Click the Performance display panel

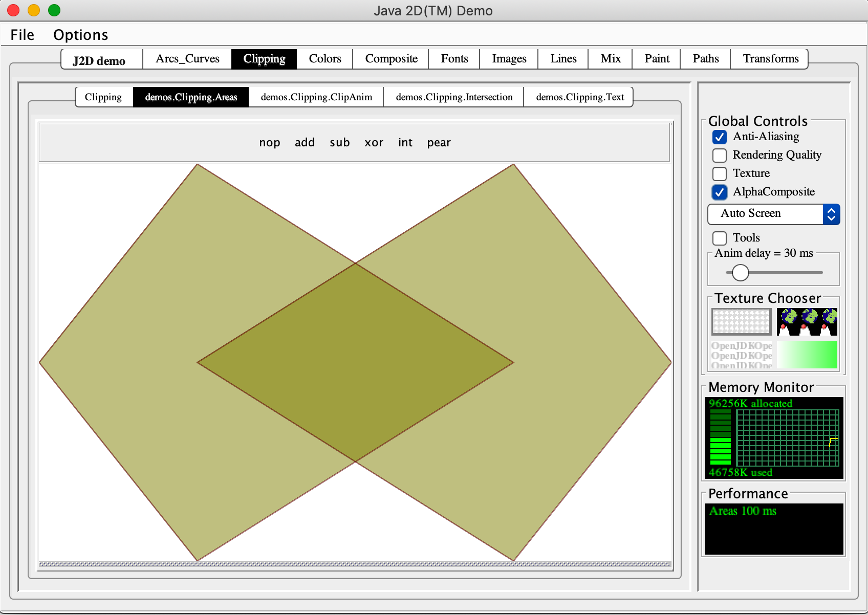coord(774,529)
